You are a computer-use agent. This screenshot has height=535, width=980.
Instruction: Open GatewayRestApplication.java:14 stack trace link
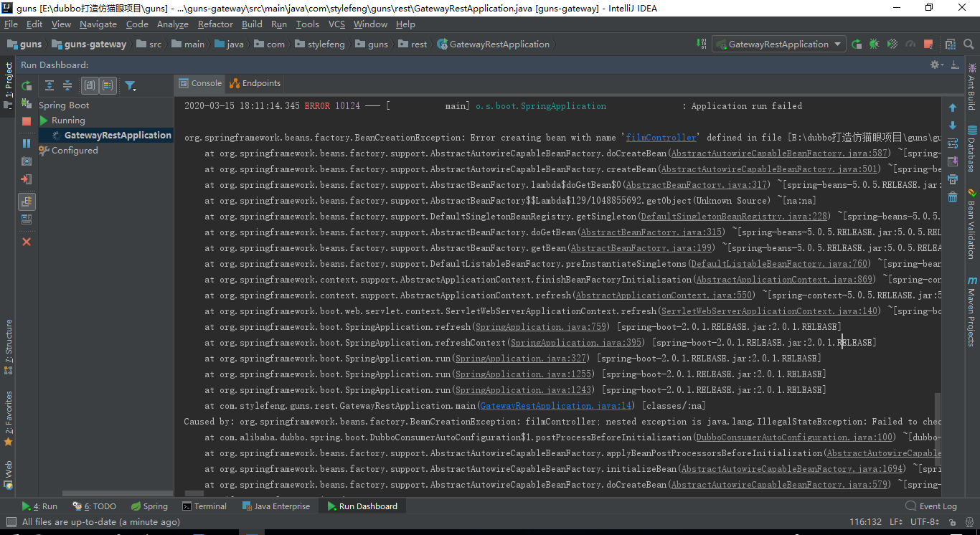click(556, 406)
